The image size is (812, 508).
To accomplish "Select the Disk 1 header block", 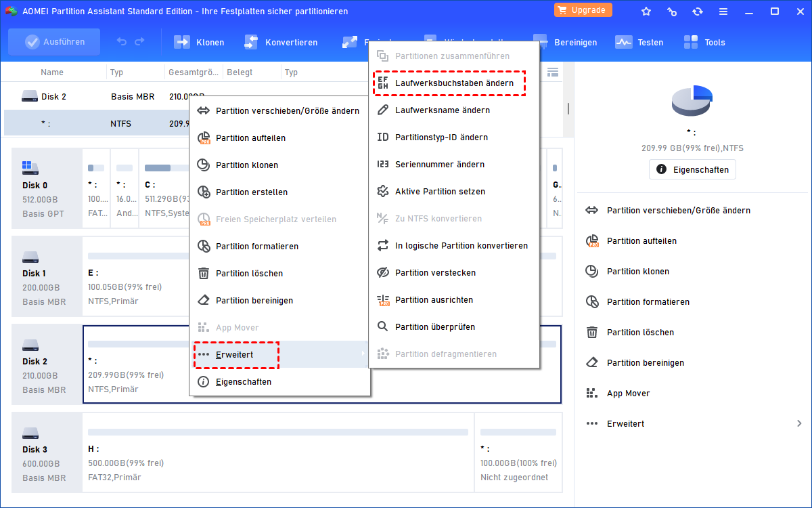I will 46,278.
